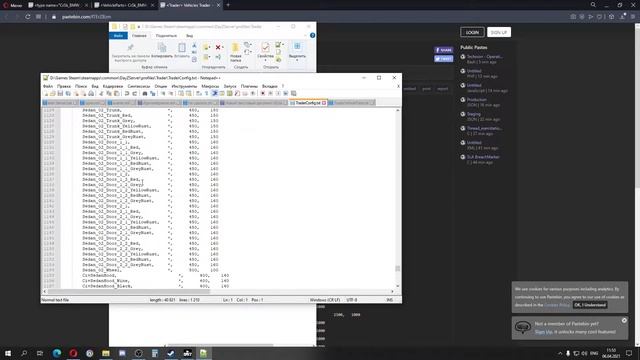
Task: Click the Save recorded macro icon in Notepad++
Action: coord(293,93)
